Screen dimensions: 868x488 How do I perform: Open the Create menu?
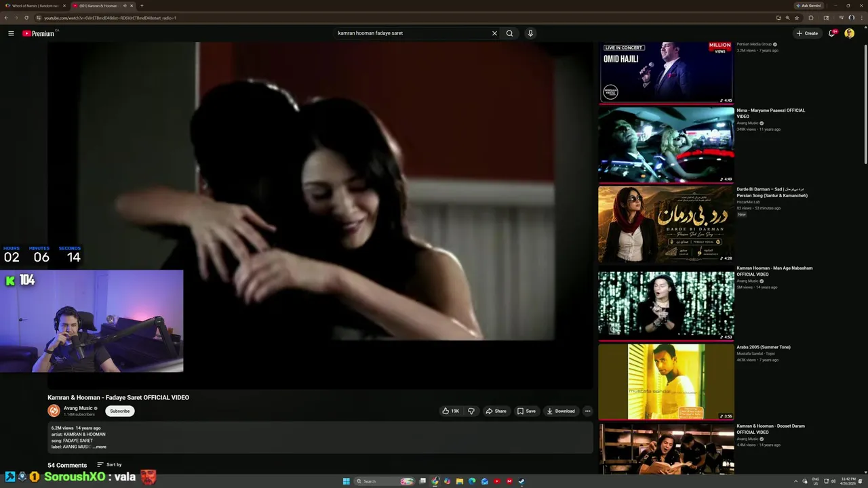807,33
